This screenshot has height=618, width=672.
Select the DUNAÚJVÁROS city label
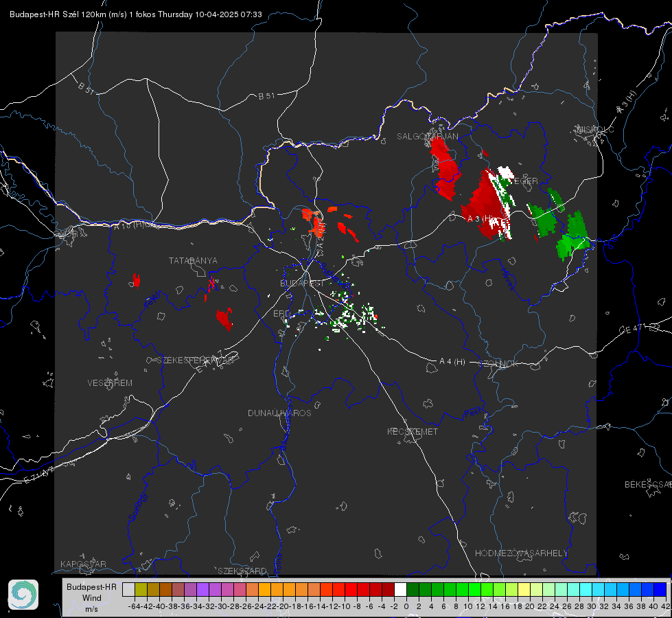coord(279,413)
